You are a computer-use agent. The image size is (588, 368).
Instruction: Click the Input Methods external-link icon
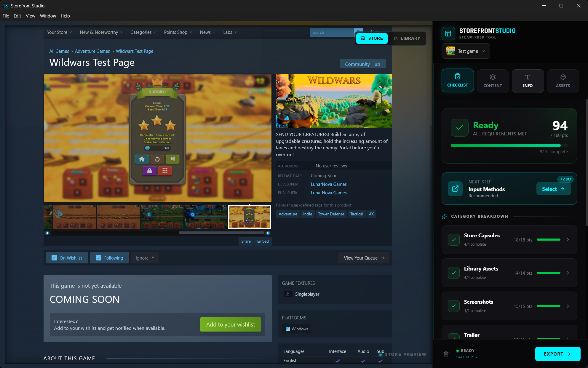click(x=455, y=189)
